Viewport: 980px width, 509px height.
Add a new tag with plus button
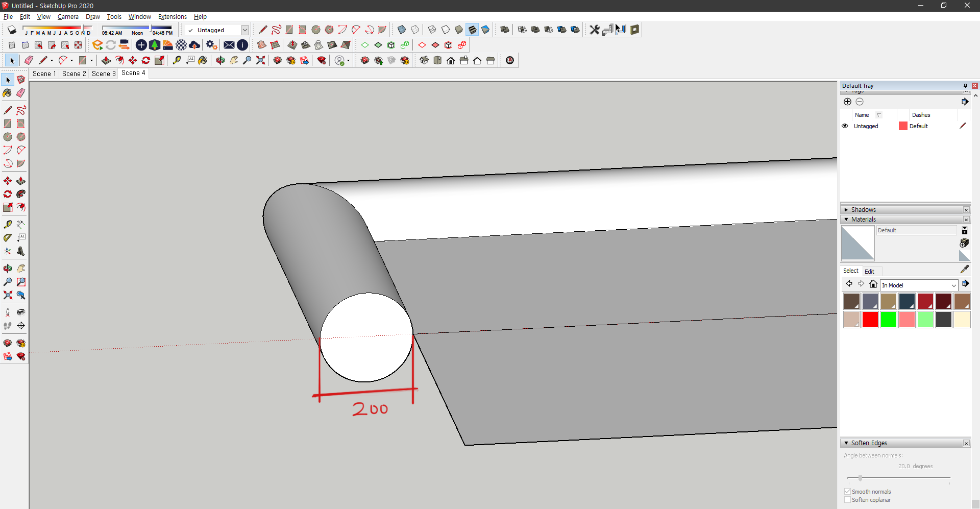tap(847, 102)
